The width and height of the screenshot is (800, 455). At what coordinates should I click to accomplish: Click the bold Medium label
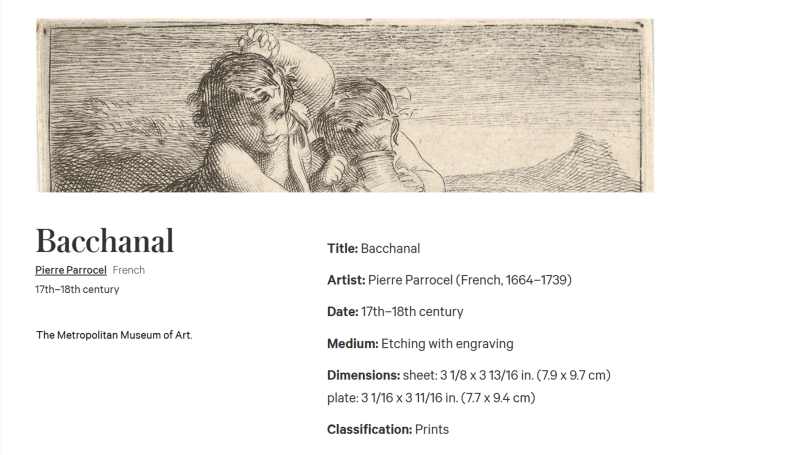pyautogui.click(x=353, y=344)
